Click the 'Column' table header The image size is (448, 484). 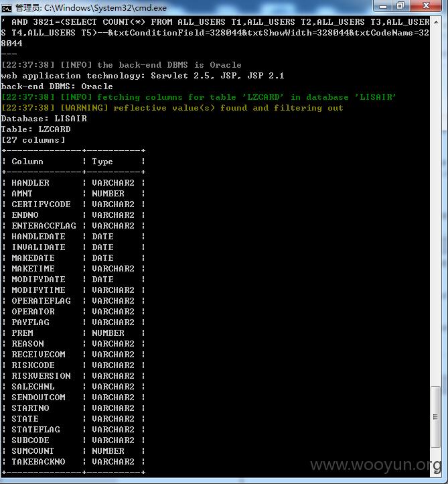coord(27,162)
